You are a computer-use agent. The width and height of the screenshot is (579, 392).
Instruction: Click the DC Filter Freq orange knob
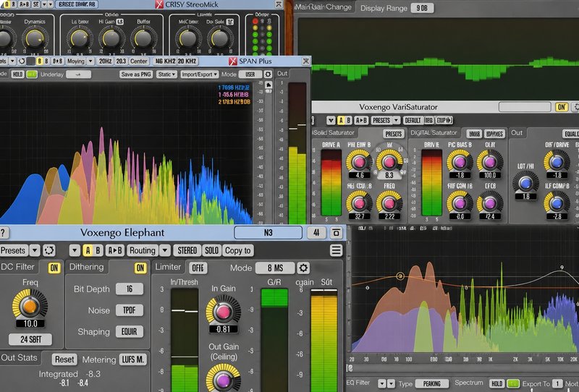click(30, 306)
